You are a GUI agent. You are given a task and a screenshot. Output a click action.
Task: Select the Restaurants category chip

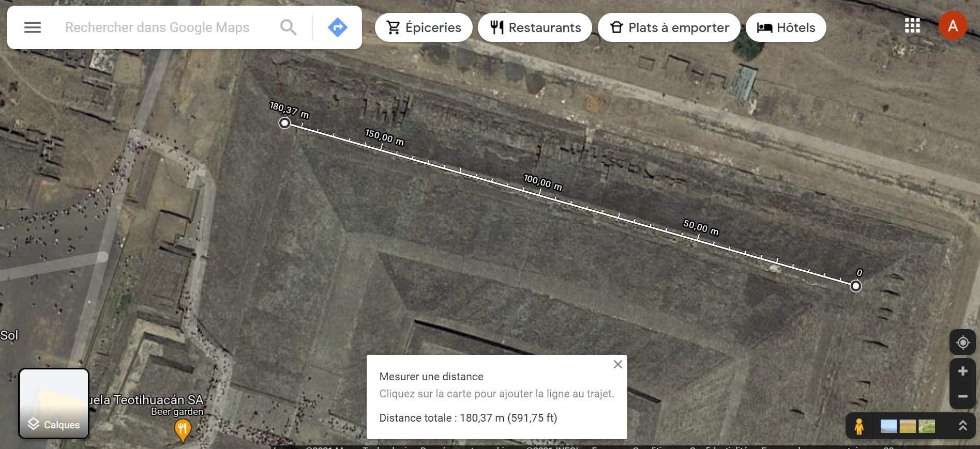(535, 27)
